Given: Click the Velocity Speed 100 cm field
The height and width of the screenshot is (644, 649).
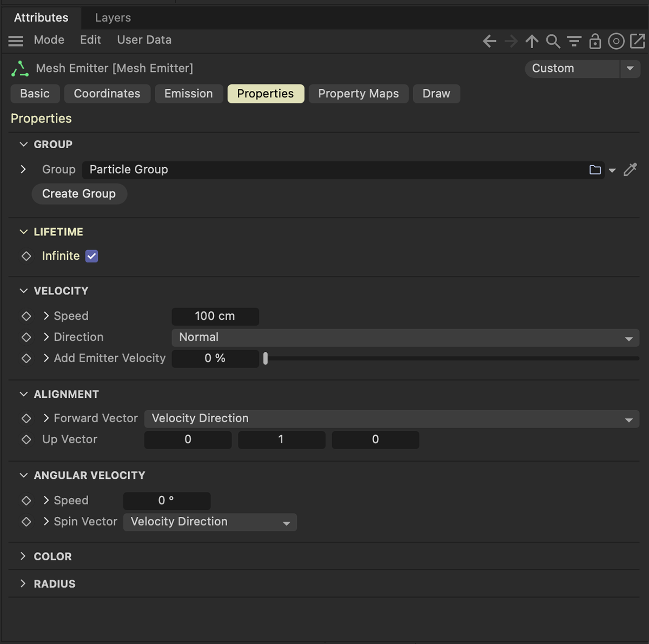Looking at the screenshot, I should pyautogui.click(x=215, y=317).
